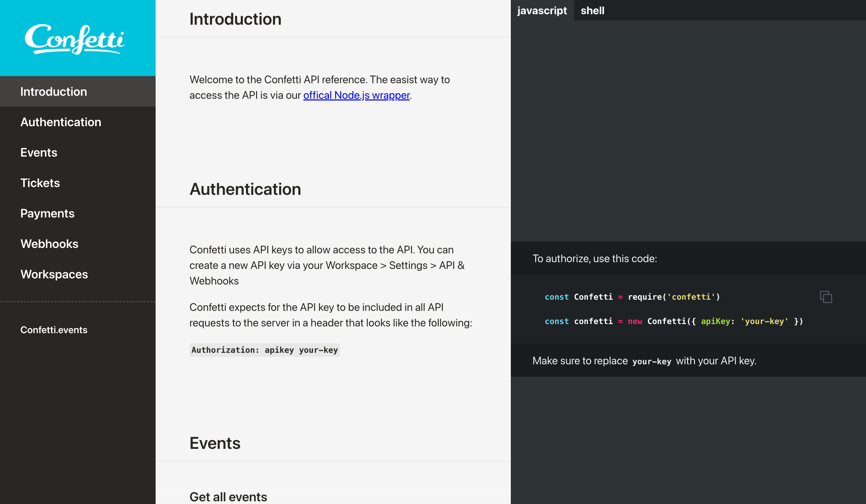The height and width of the screenshot is (504, 866).
Task: Follow the offical Node.js wrapper link
Action: pyautogui.click(x=356, y=95)
